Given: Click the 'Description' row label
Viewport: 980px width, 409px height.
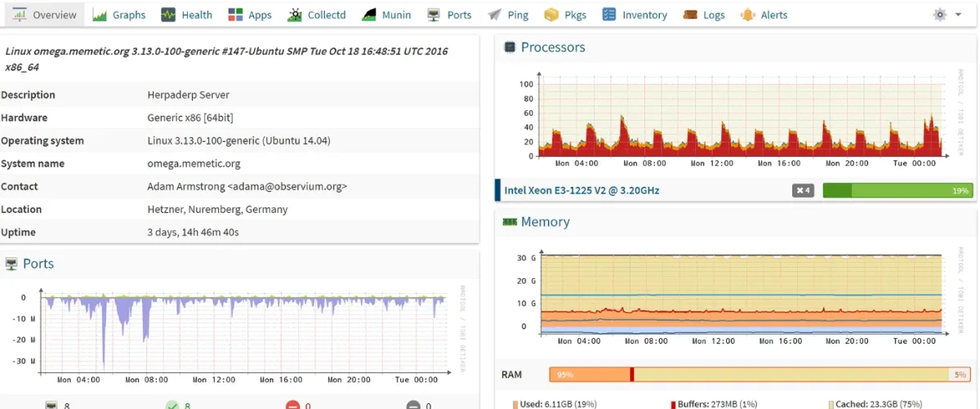Looking at the screenshot, I should (28, 95).
